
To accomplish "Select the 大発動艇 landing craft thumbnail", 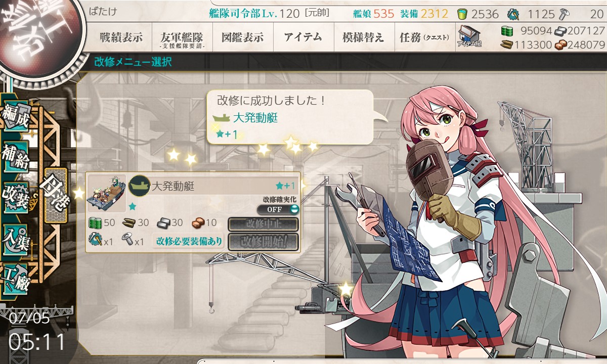I will click(x=107, y=194).
